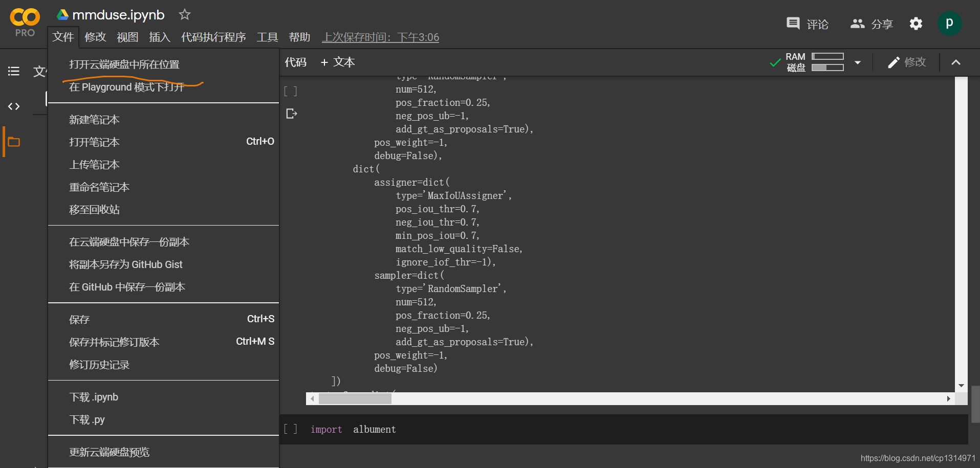Select 打开笔记本 menu entry
The height and width of the screenshot is (468, 980).
click(164, 142)
